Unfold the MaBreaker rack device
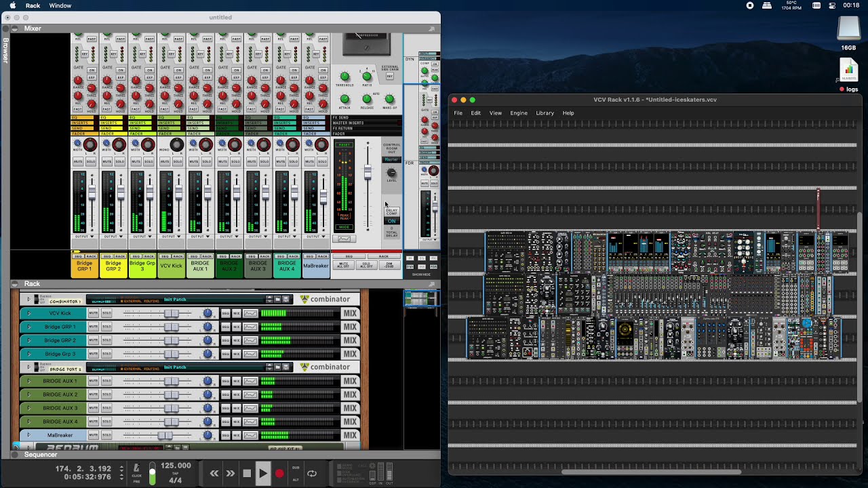 pyautogui.click(x=28, y=435)
